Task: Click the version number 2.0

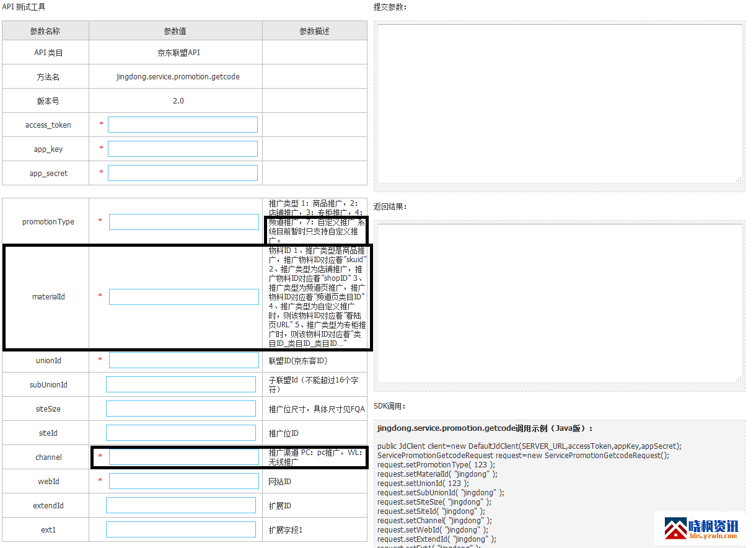Action: coord(178,100)
